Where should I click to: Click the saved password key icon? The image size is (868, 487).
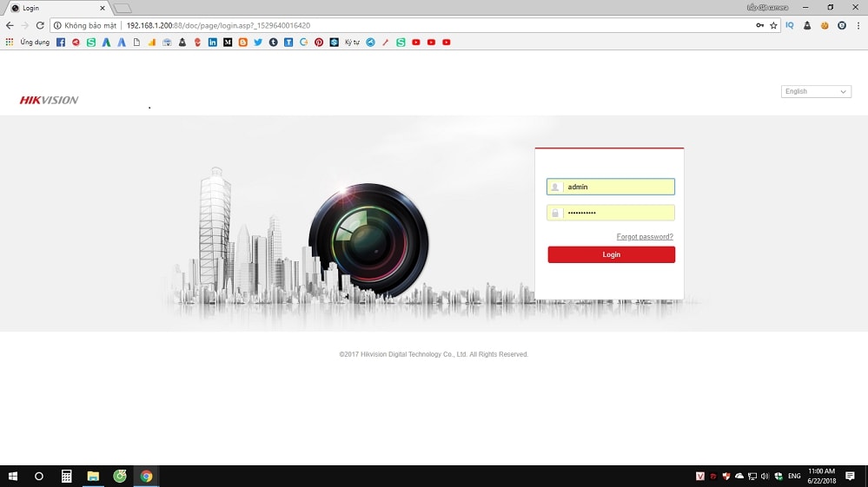tap(759, 25)
